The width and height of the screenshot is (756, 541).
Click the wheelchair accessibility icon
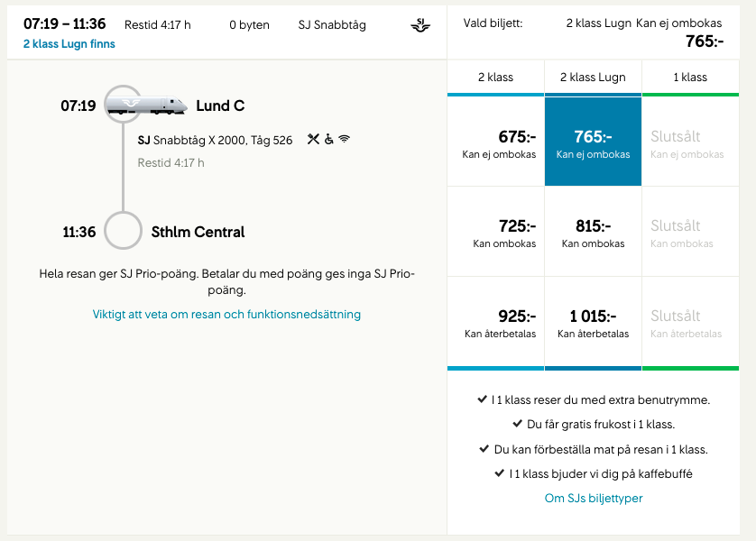[328, 139]
